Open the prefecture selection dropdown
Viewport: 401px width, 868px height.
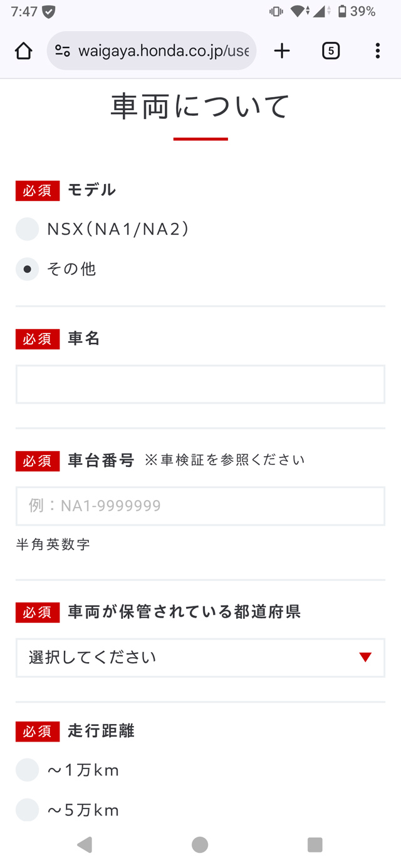pos(200,658)
